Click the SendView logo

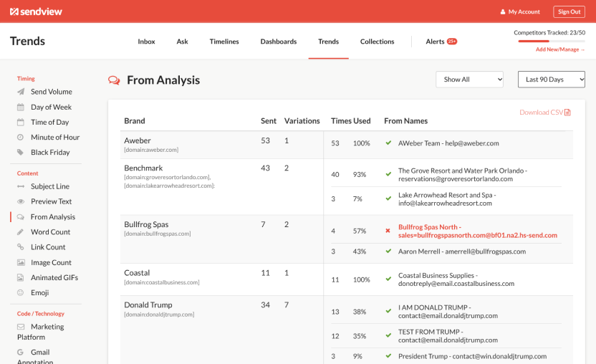(x=36, y=11)
